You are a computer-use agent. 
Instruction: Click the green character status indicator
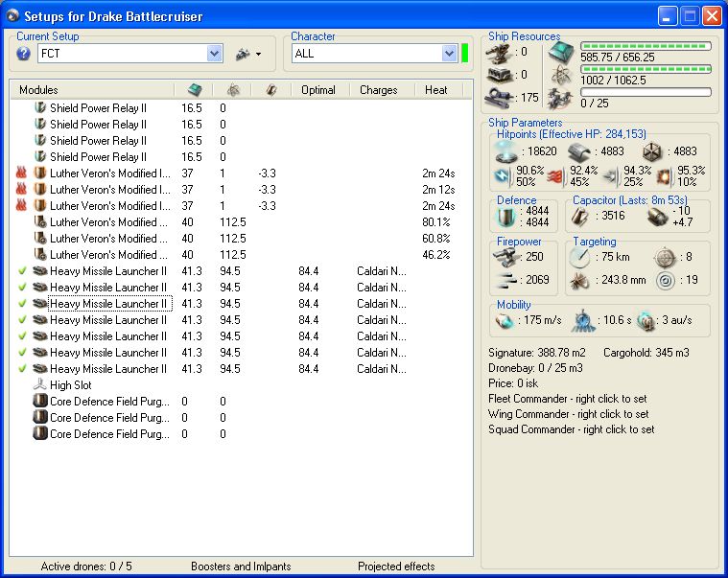464,54
